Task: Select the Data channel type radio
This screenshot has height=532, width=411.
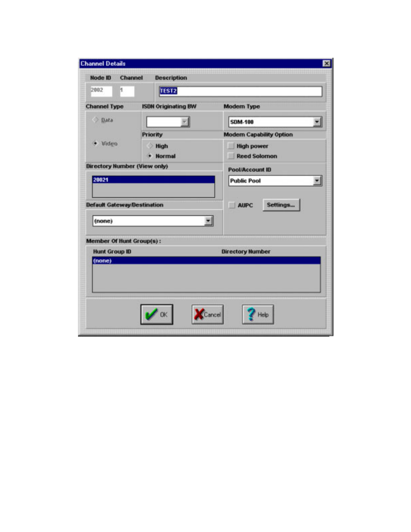Action: tap(95, 120)
